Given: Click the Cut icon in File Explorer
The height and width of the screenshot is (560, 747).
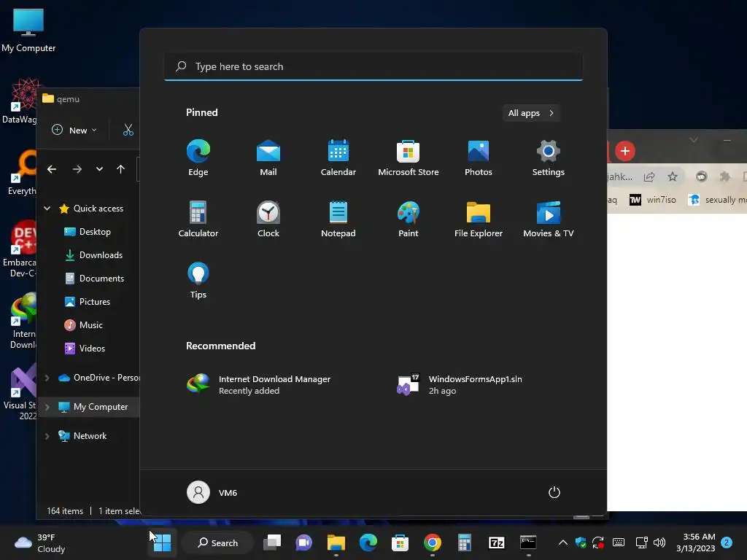Looking at the screenshot, I should 128,130.
